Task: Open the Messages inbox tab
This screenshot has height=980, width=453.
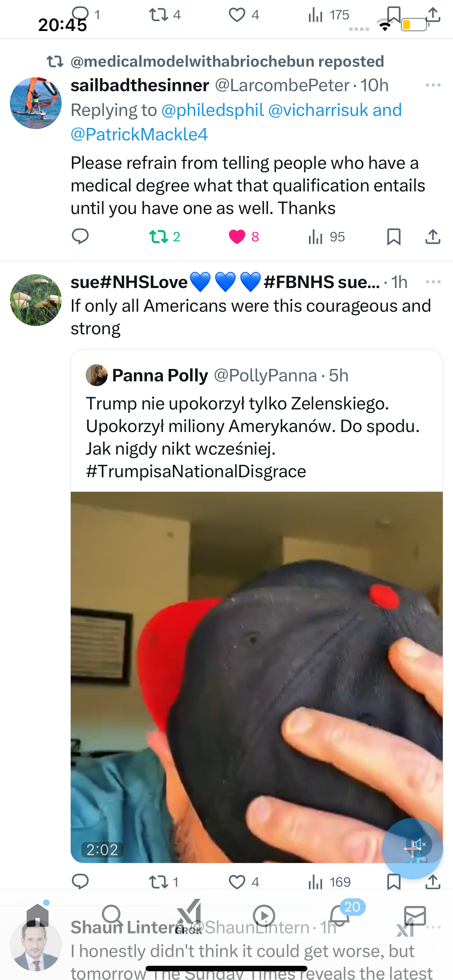Action: (x=415, y=915)
